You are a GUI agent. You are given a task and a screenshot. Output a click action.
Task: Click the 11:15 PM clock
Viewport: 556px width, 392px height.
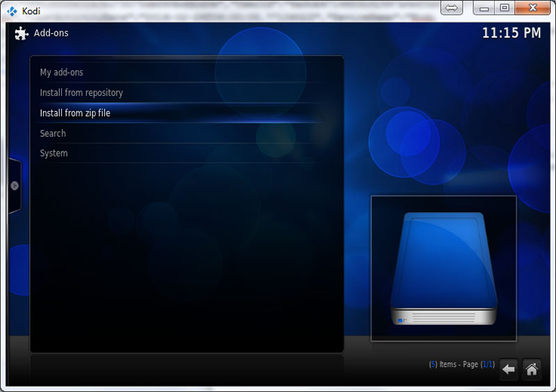point(512,33)
